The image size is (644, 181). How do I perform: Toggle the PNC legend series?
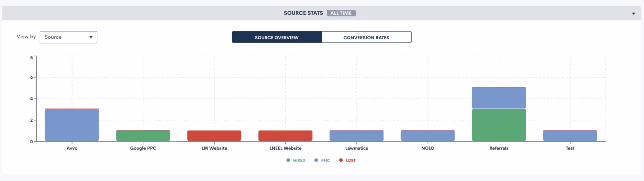pos(322,160)
